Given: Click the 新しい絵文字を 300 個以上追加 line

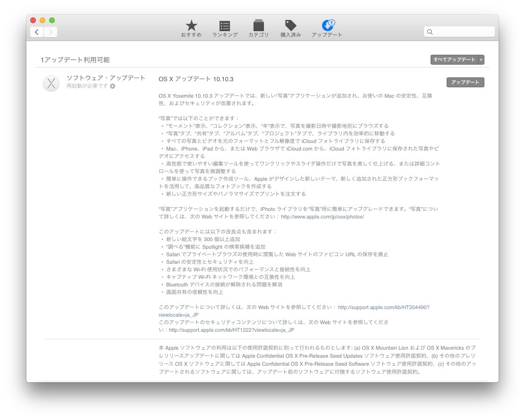Looking at the screenshot, I should (x=203, y=239).
